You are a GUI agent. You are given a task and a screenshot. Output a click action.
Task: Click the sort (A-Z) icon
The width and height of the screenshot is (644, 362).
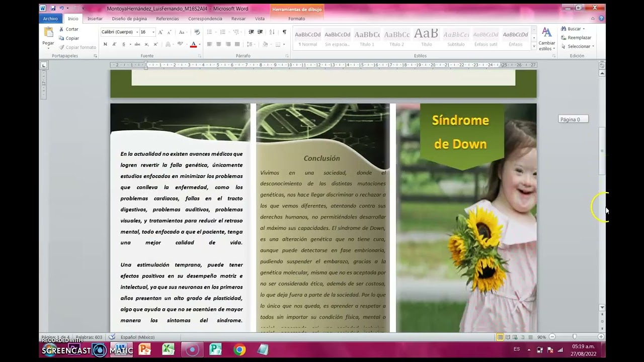(272, 32)
